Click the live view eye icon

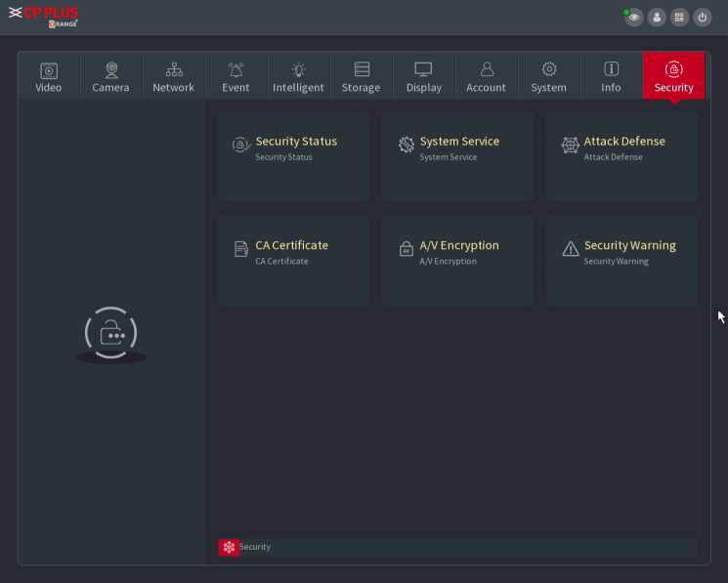634,18
